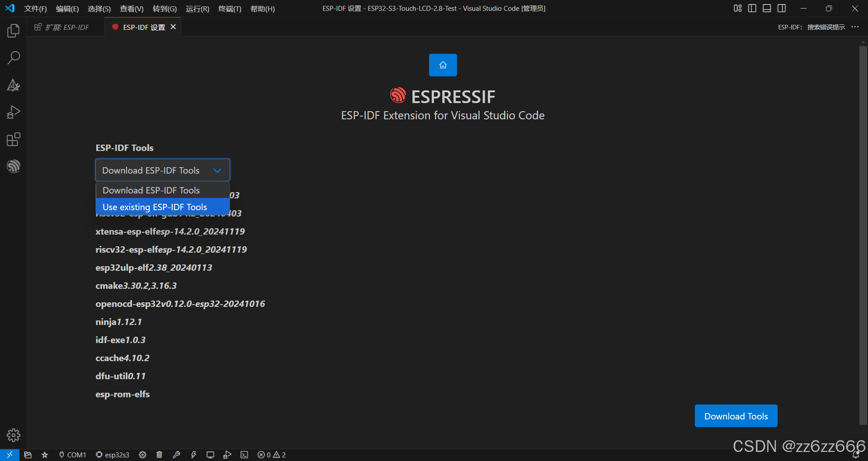Switch to the 扩展: ESP-IDF tab
Screen dimensions: 868x461
pos(66,27)
